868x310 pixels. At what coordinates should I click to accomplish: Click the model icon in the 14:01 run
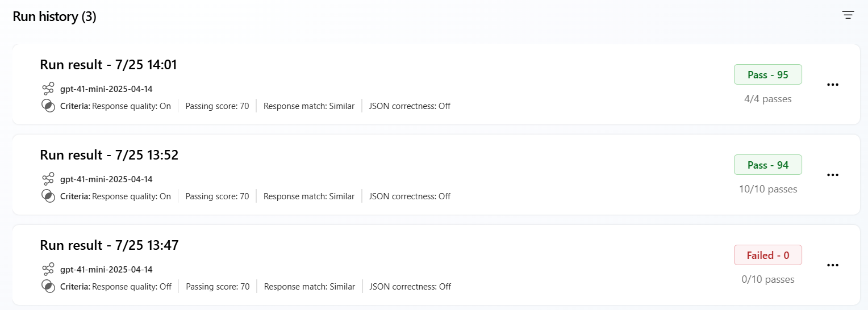point(48,89)
